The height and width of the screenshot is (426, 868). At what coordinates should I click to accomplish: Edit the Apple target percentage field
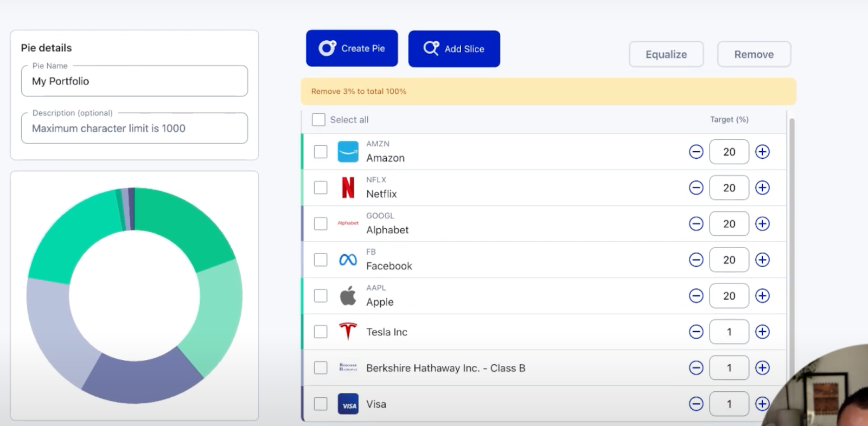(x=729, y=295)
